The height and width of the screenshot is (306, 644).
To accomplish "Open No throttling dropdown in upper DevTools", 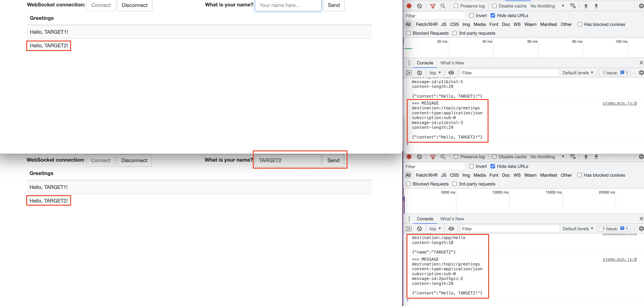I will [x=547, y=6].
